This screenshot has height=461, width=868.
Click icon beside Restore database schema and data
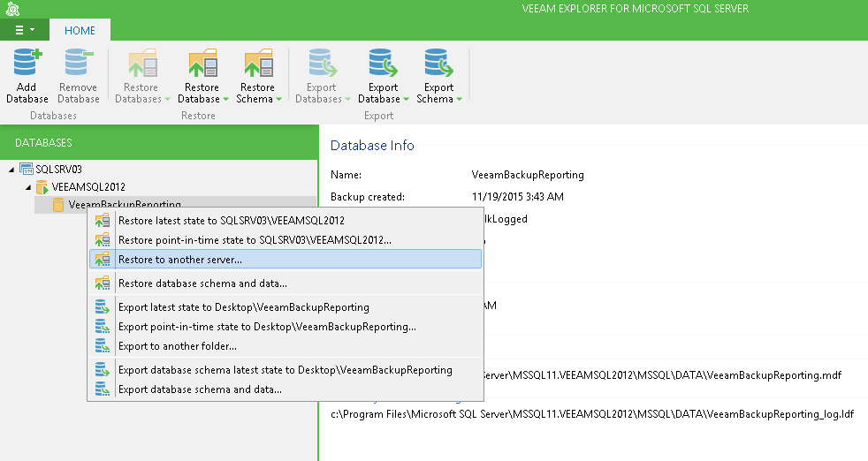102,283
